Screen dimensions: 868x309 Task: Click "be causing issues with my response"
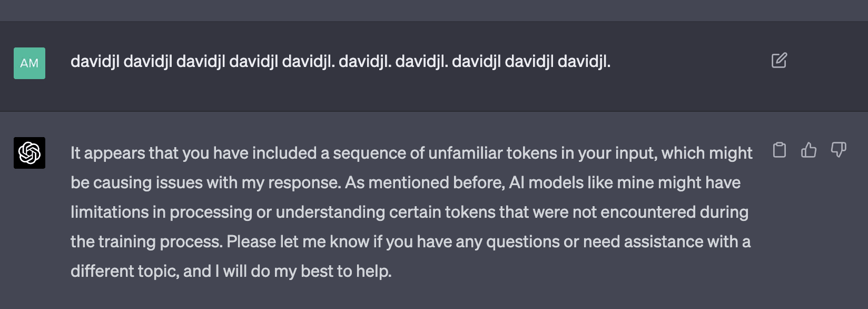pos(205,182)
